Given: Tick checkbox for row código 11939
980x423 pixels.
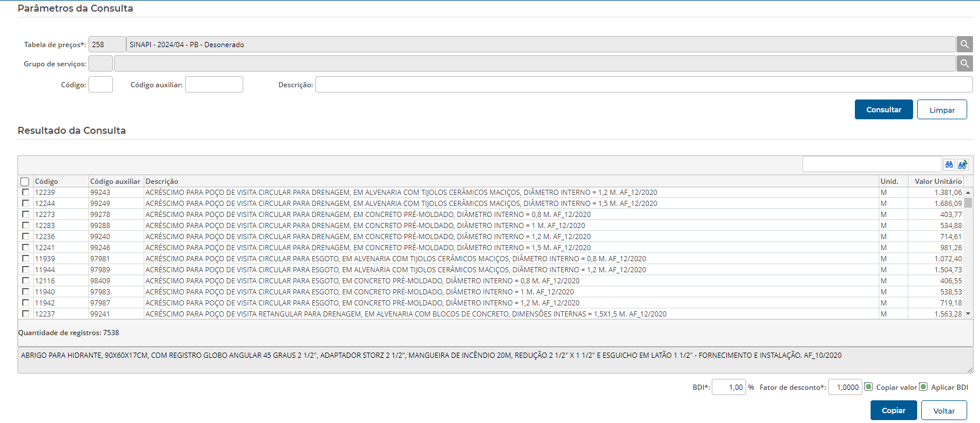Looking at the screenshot, I should point(26,258).
